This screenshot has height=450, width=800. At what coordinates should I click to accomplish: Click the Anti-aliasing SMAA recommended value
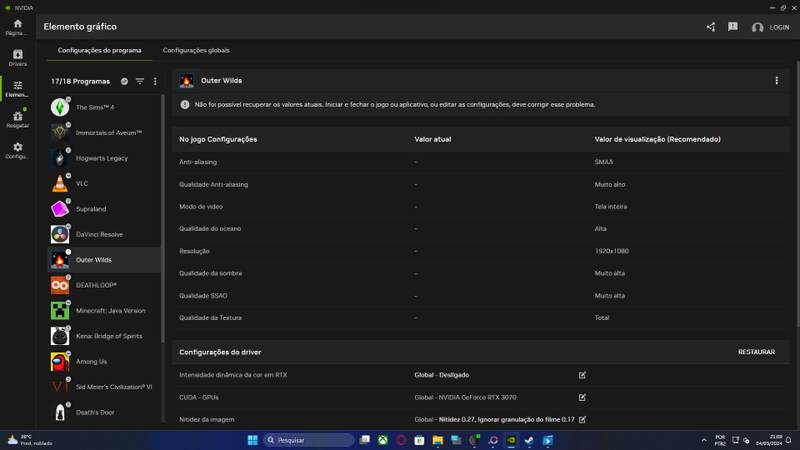point(604,162)
